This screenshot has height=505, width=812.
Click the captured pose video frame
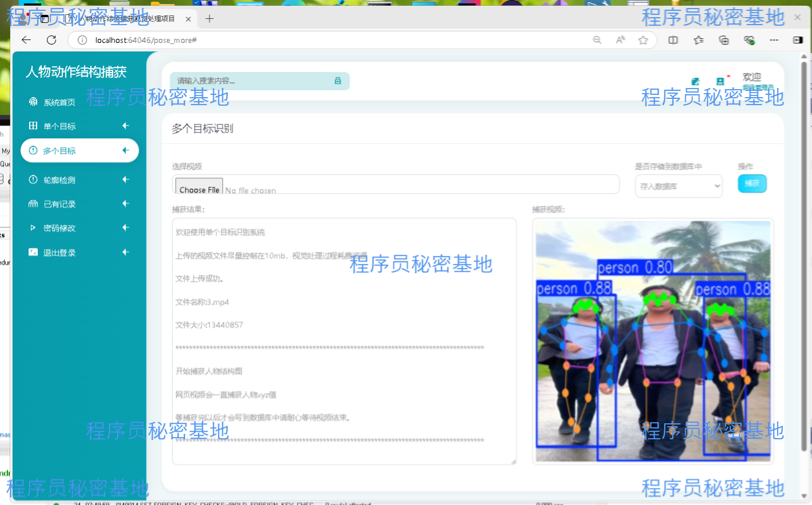[653, 341]
